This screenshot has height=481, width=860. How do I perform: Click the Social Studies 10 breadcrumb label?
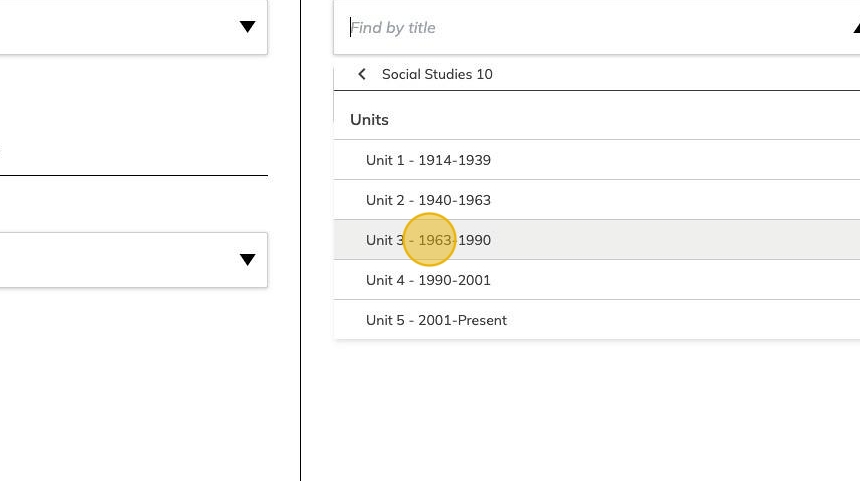pos(437,74)
